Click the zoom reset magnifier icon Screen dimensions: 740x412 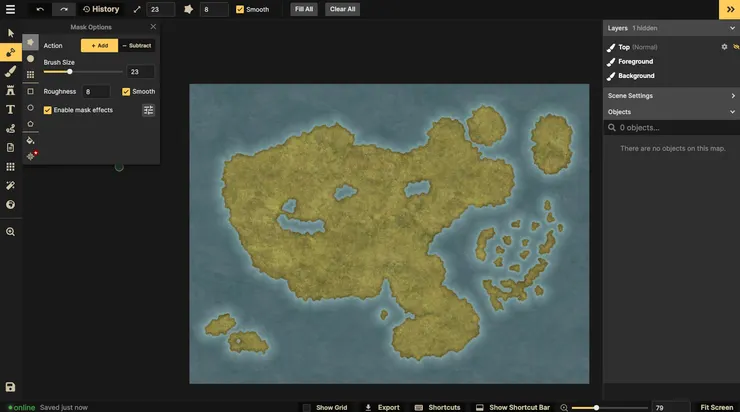pos(564,407)
